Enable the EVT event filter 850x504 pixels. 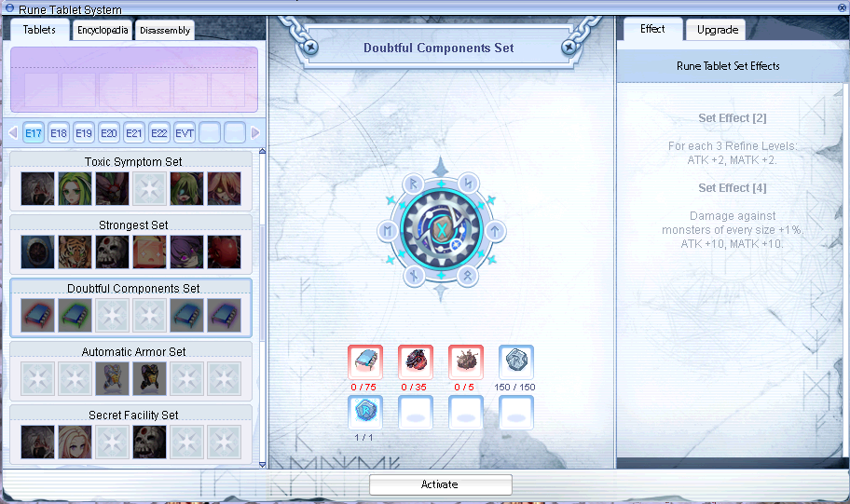point(185,133)
